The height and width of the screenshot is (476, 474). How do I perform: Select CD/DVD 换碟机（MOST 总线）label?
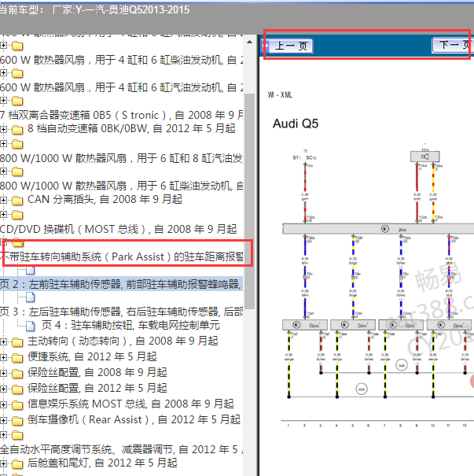(x=118, y=229)
